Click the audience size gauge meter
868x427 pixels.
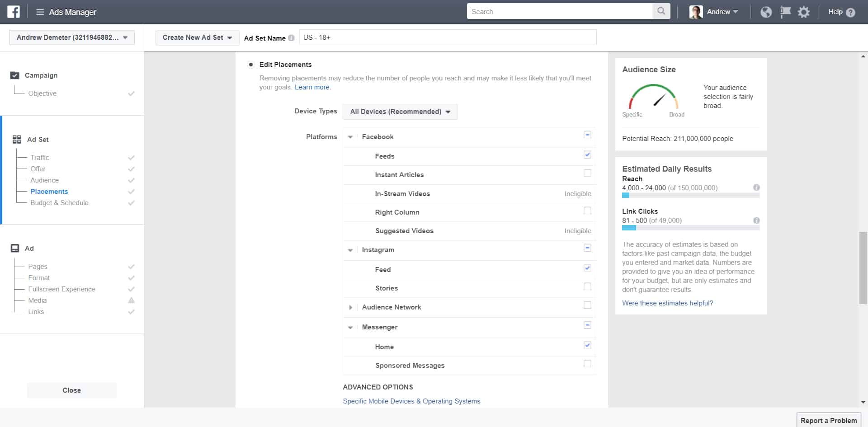click(653, 97)
